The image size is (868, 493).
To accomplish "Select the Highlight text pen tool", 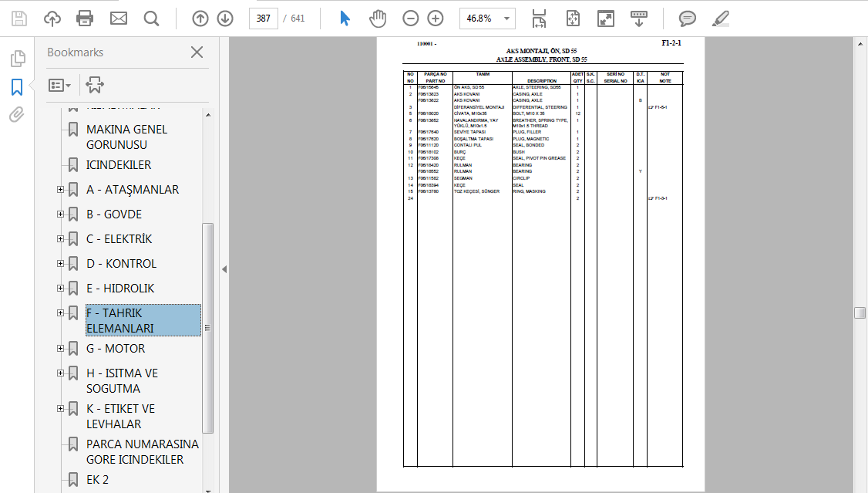I will click(720, 19).
